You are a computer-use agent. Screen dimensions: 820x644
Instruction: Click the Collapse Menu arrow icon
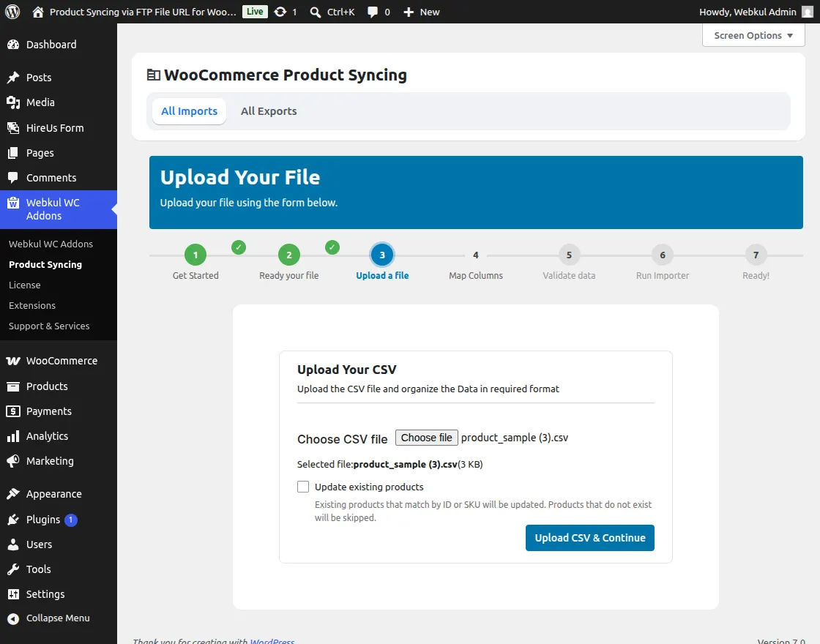tap(13, 618)
